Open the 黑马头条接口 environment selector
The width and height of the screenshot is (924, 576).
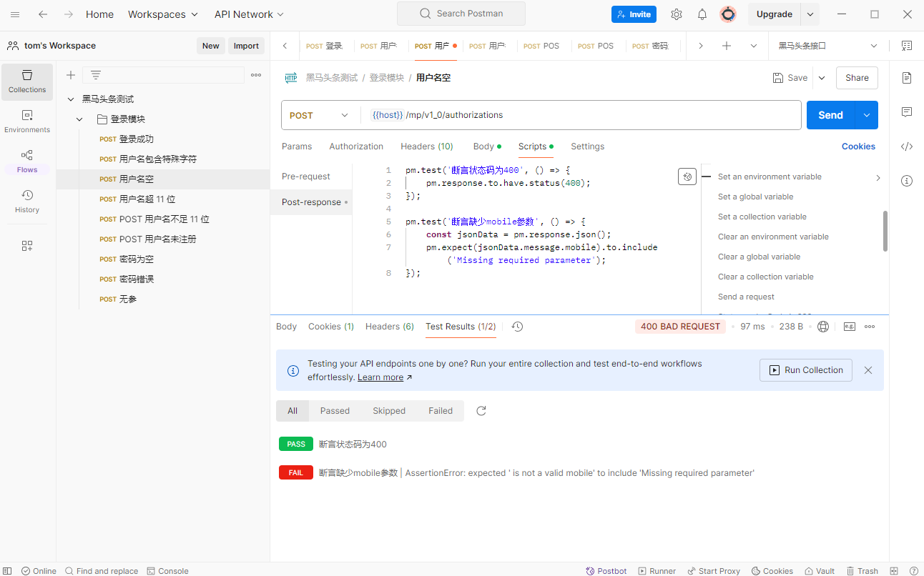828,46
